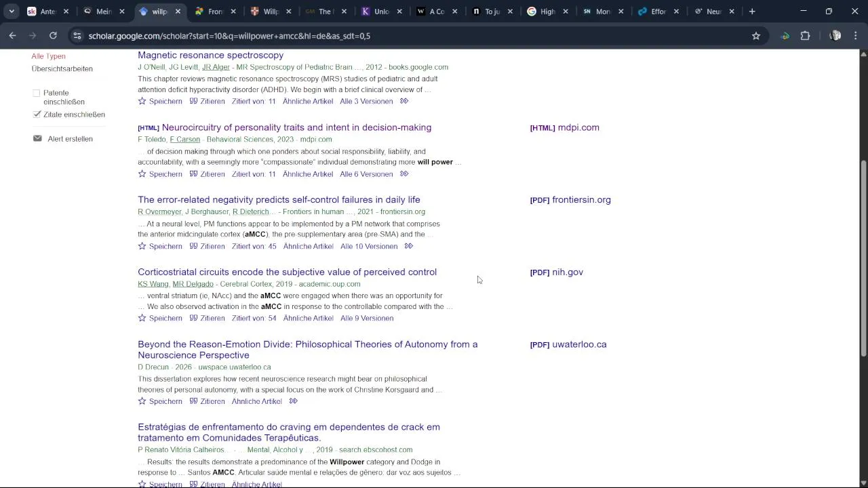This screenshot has height=488, width=868.
Task: Open the nih.gov PDF link
Action: click(556, 272)
